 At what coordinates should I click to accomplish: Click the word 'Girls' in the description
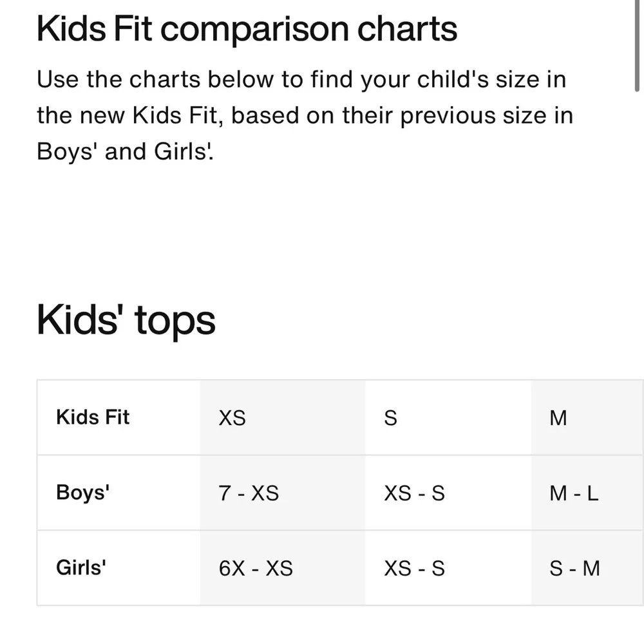click(182, 151)
